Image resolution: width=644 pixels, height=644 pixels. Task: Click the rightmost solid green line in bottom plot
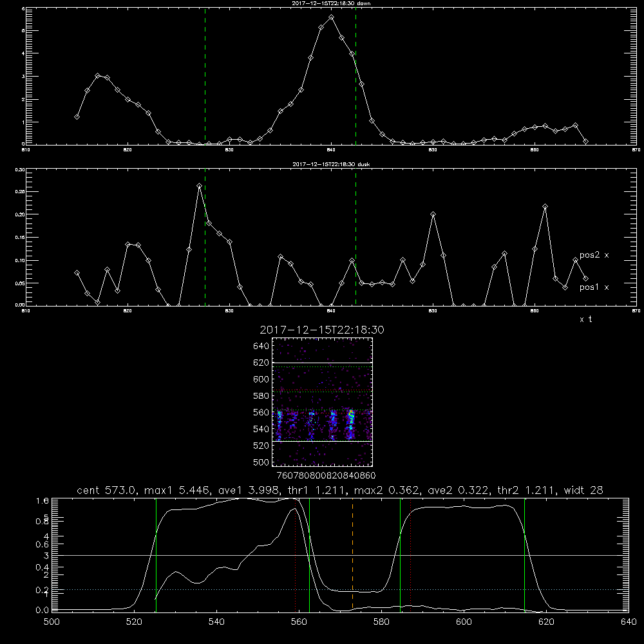524,554
